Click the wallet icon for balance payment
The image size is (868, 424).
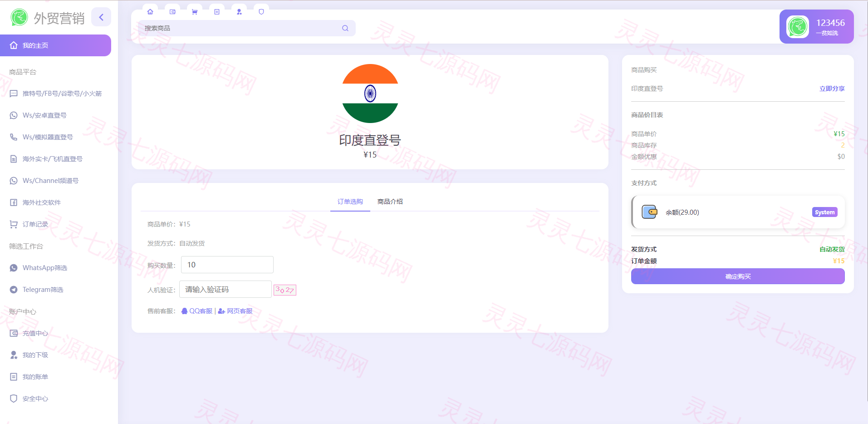[649, 212]
